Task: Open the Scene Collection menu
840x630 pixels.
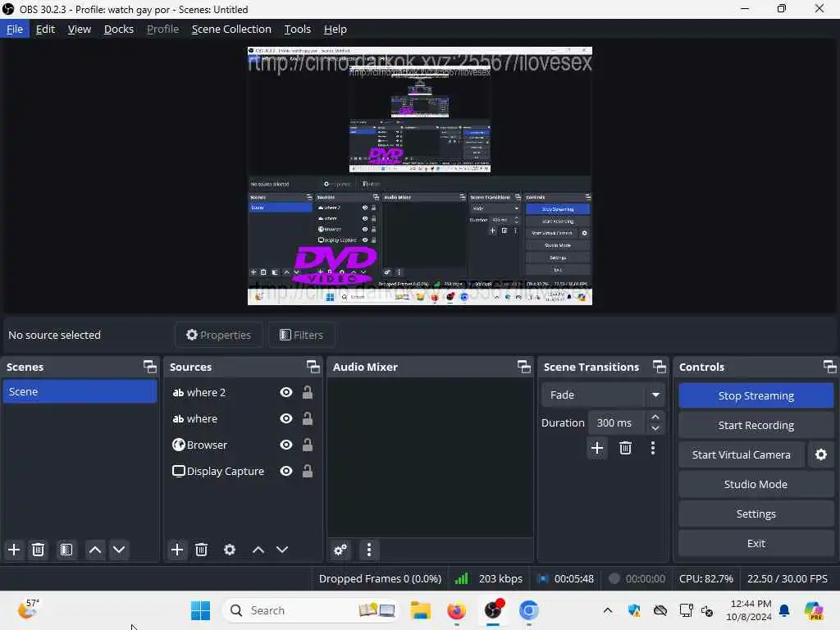Action: pyautogui.click(x=231, y=29)
